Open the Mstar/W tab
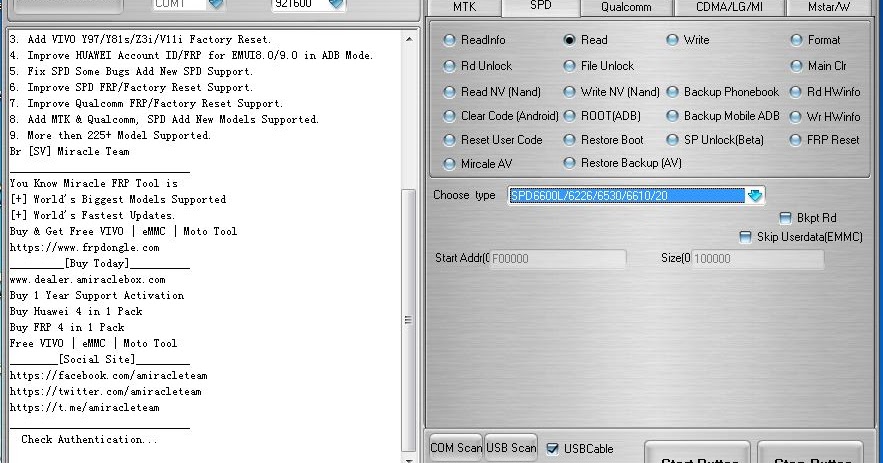The width and height of the screenshot is (883, 463). 829,7
